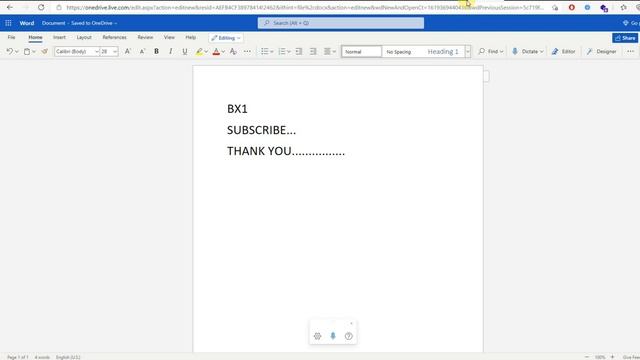Toggle underline formatting
Image resolution: width=640 pixels, height=360 pixels.
click(x=185, y=51)
